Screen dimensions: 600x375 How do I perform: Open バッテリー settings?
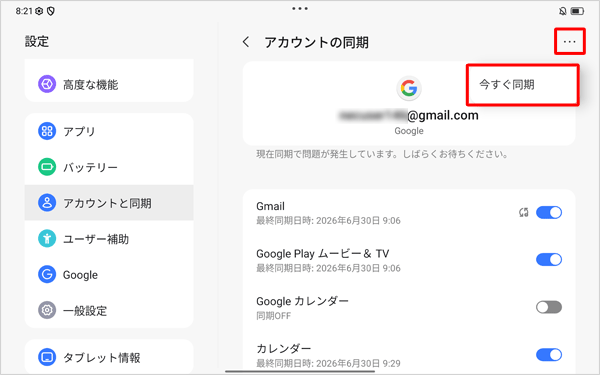click(x=109, y=167)
